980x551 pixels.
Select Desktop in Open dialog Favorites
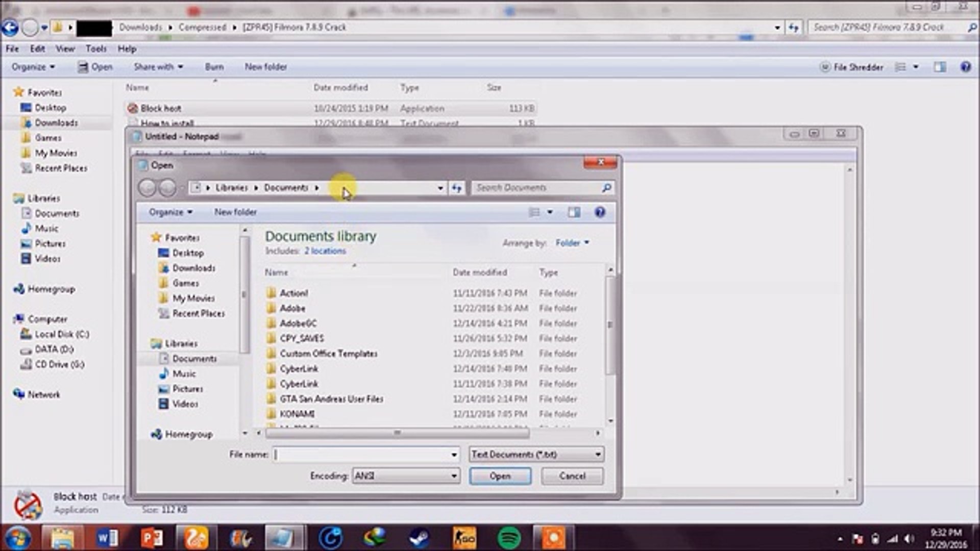click(188, 253)
